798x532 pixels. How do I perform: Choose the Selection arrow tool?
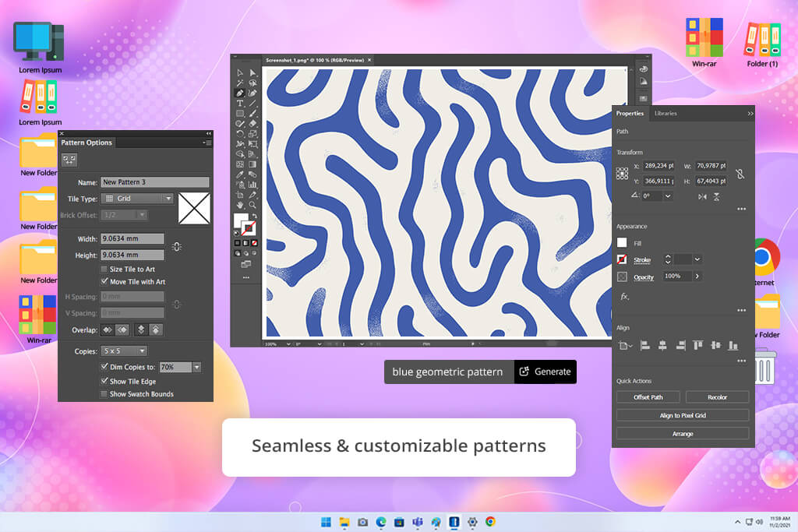[240, 72]
